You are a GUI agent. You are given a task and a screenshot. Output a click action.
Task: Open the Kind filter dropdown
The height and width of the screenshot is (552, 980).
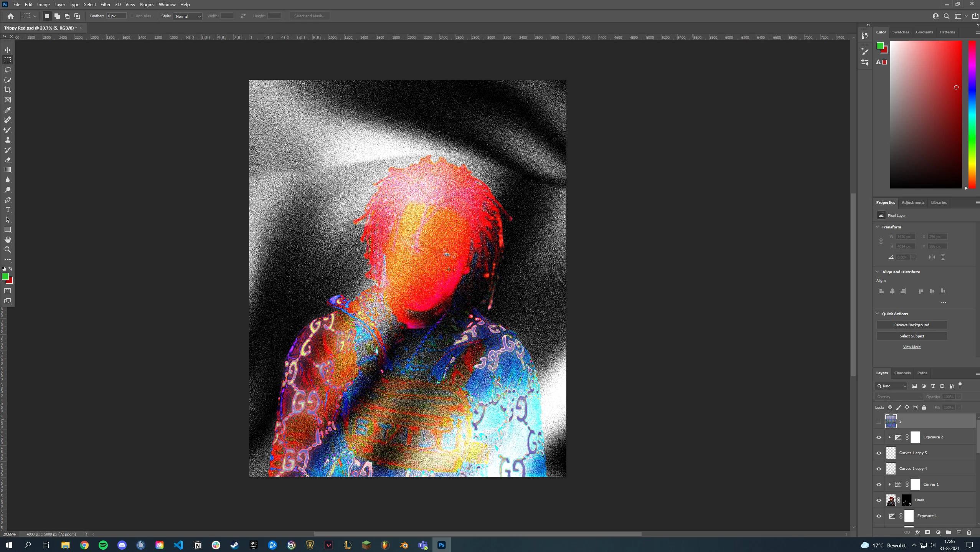[892, 386]
